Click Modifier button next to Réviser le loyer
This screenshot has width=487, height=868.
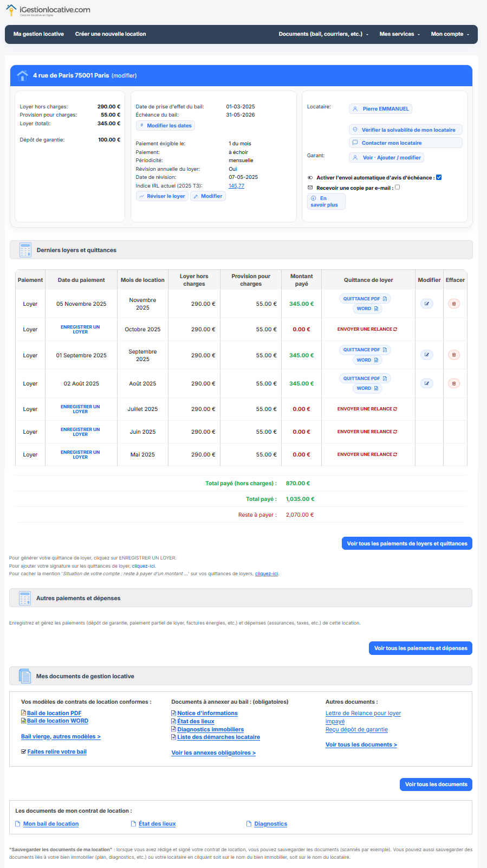208,196
